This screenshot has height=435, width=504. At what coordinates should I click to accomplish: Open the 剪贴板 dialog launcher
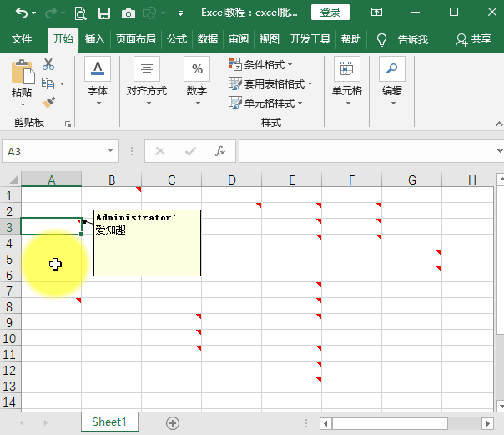click(x=68, y=124)
